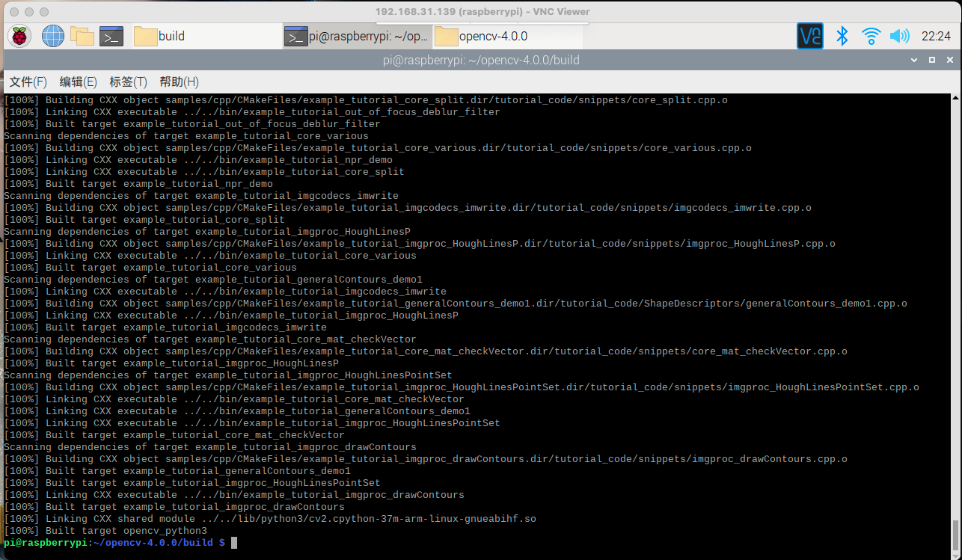Click the Building line for imgproc_HoughLinesPointSet.cpp.o
The height and width of the screenshot is (560, 962).
point(462,387)
